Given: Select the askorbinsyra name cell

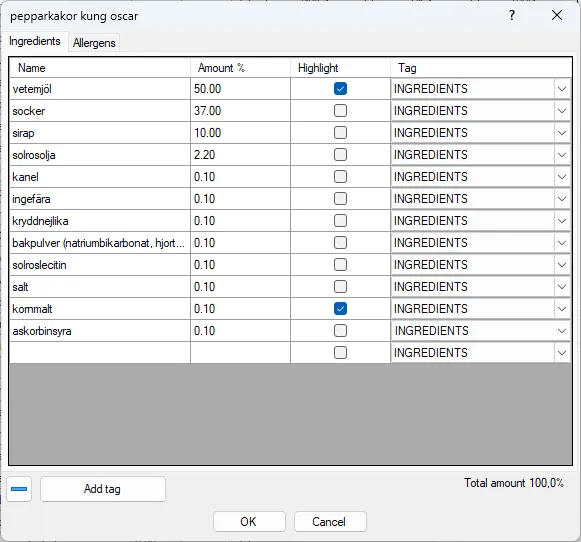Looking at the screenshot, I should click(x=100, y=330).
